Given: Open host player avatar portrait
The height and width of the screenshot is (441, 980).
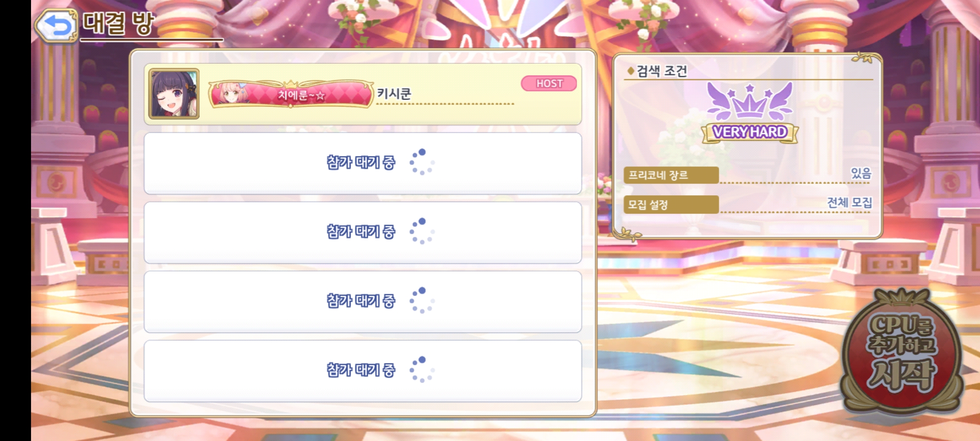Looking at the screenshot, I should [174, 94].
